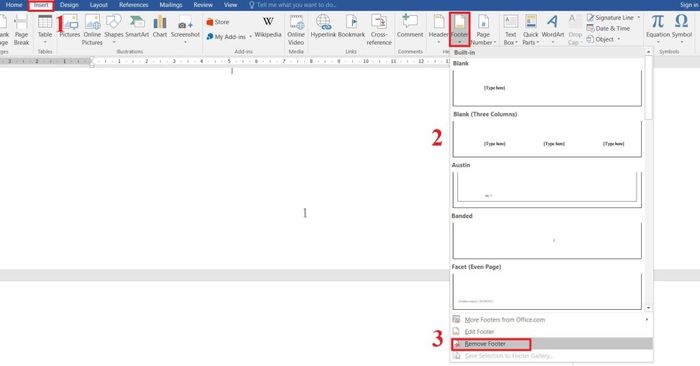The image size is (700, 366).
Task: Open Online Pictures search
Action: point(92,29)
